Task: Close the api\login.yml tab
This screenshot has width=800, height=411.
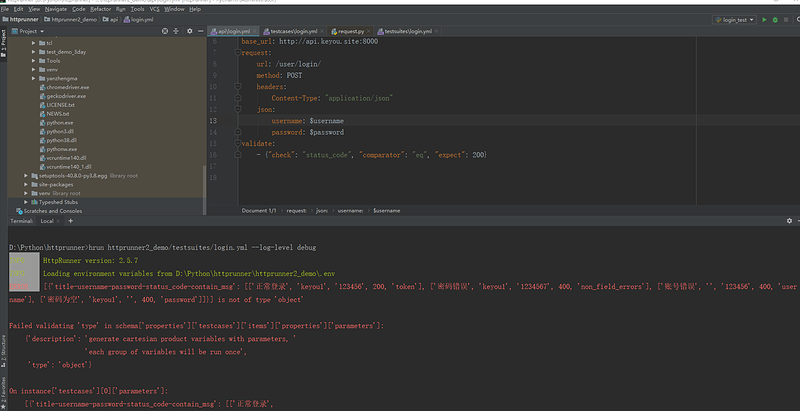Action: pyautogui.click(x=255, y=32)
